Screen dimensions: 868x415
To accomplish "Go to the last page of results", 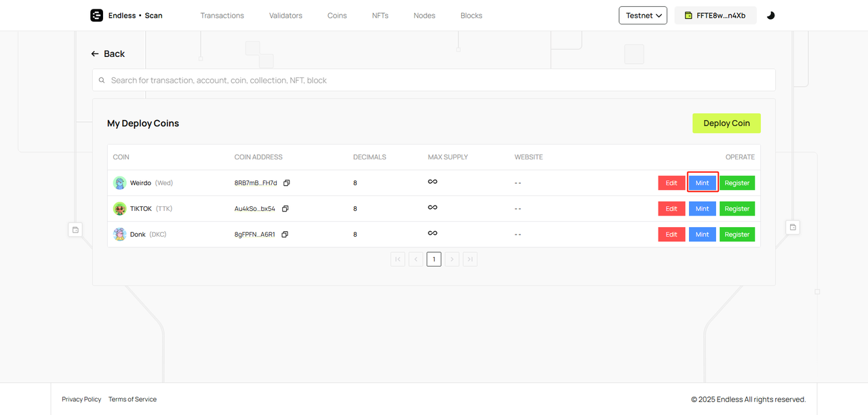I will point(470,259).
